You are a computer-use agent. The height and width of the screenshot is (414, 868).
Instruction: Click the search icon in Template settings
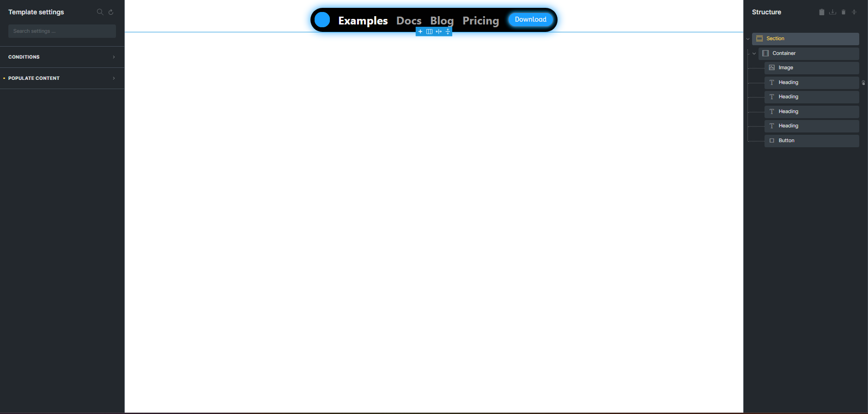100,12
